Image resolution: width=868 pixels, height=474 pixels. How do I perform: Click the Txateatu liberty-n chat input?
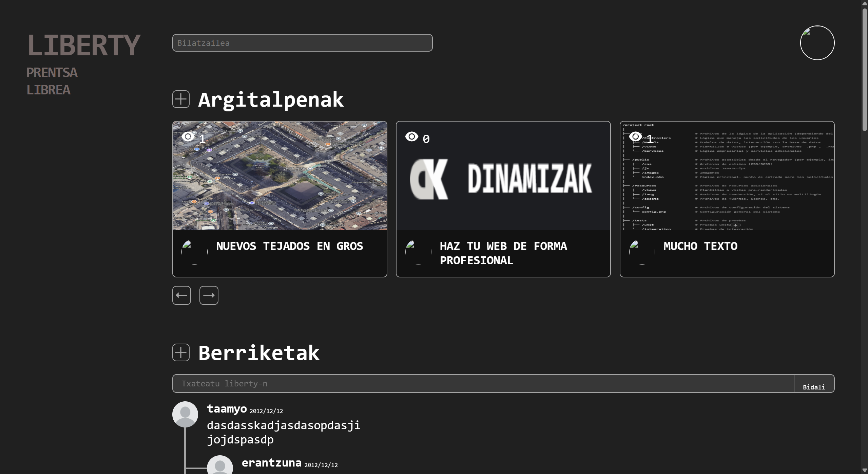click(x=483, y=383)
